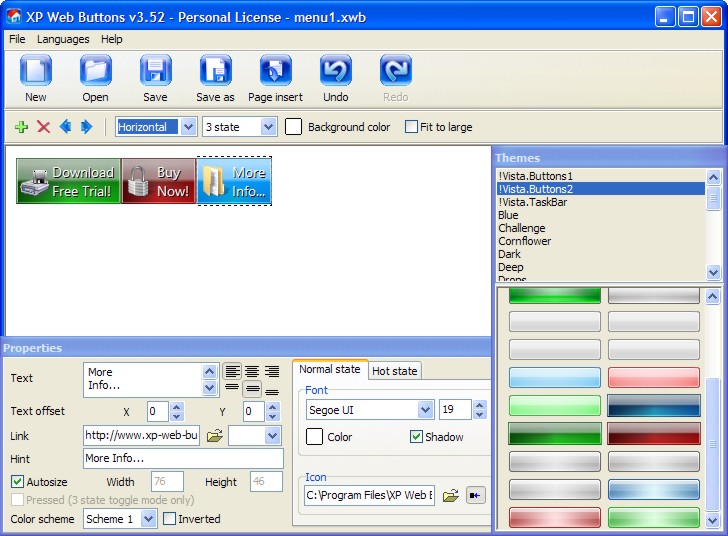Click the Save toolbar icon

155,72
